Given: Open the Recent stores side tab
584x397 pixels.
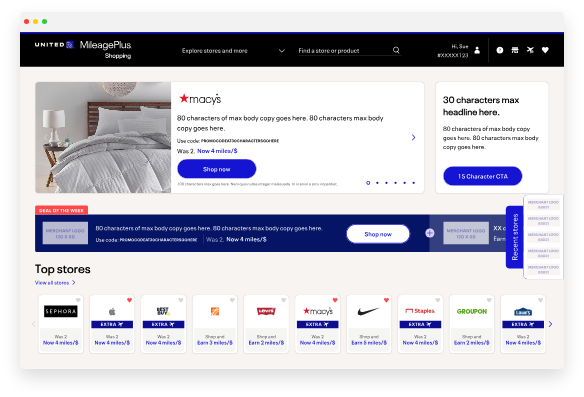Looking at the screenshot, I should tap(515, 237).
